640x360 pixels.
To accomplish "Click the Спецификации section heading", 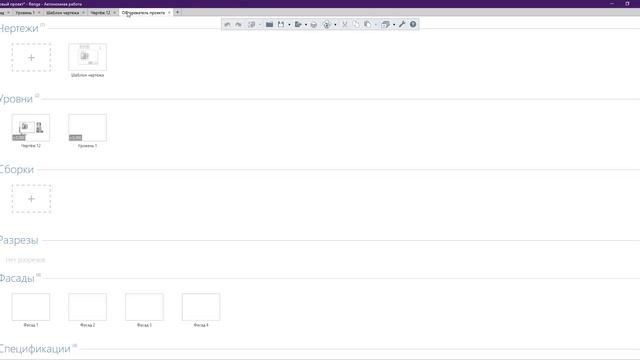I will [x=35, y=349].
